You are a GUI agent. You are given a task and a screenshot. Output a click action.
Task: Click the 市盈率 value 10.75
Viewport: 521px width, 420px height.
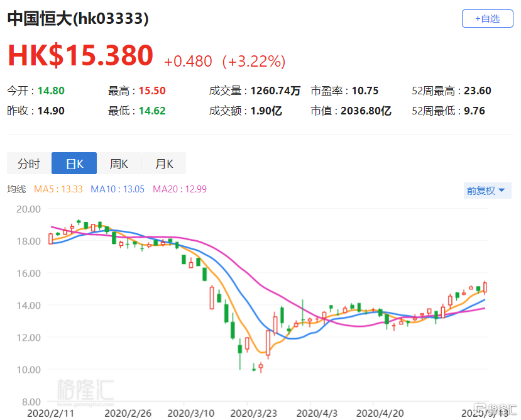366,91
